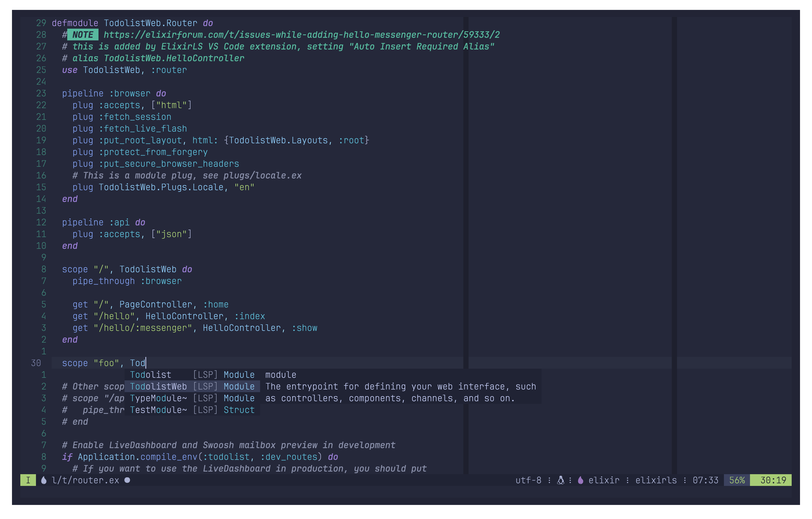Click the modified-file dot after router.ex
This screenshot has height=519, width=812.
[127, 480]
